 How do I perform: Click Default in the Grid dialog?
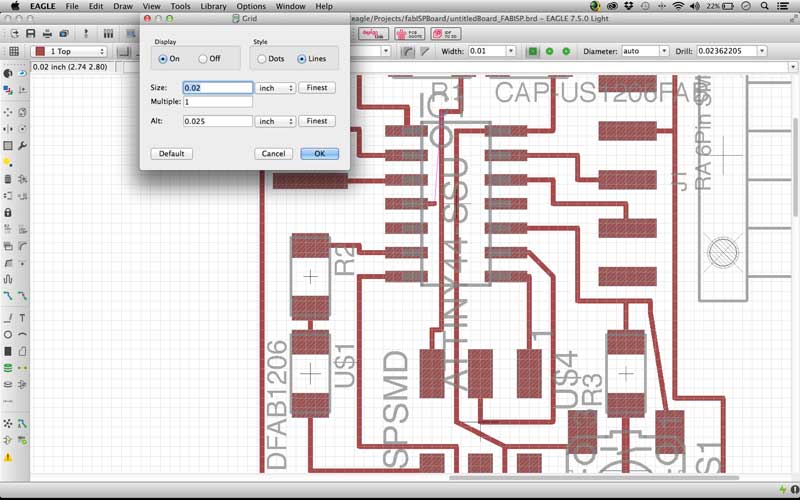[x=171, y=154]
